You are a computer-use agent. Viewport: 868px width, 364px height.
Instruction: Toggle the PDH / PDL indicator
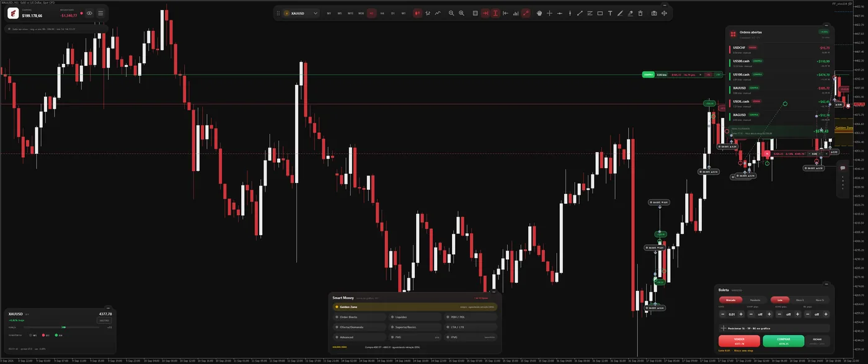click(x=470, y=317)
